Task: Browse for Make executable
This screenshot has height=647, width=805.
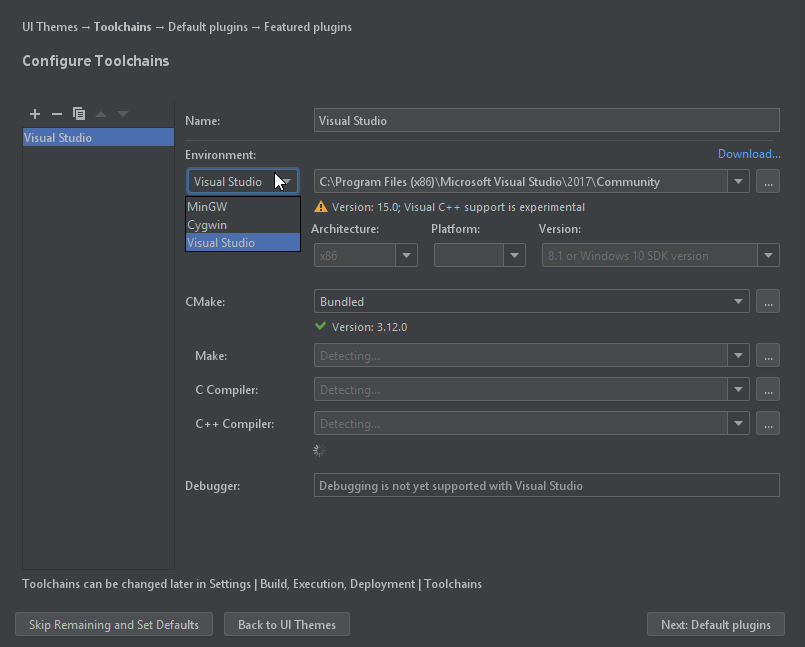Action: [768, 355]
